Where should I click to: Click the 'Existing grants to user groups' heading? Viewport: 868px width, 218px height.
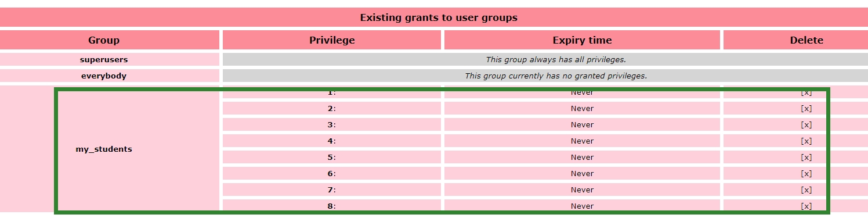coord(439,17)
